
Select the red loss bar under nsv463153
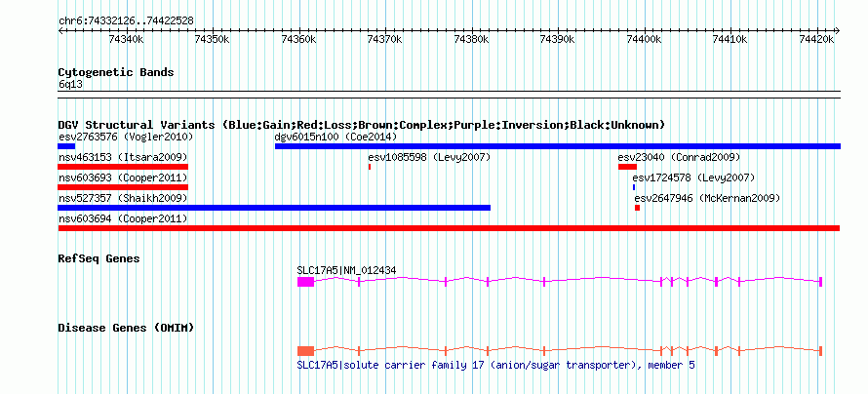124,167
